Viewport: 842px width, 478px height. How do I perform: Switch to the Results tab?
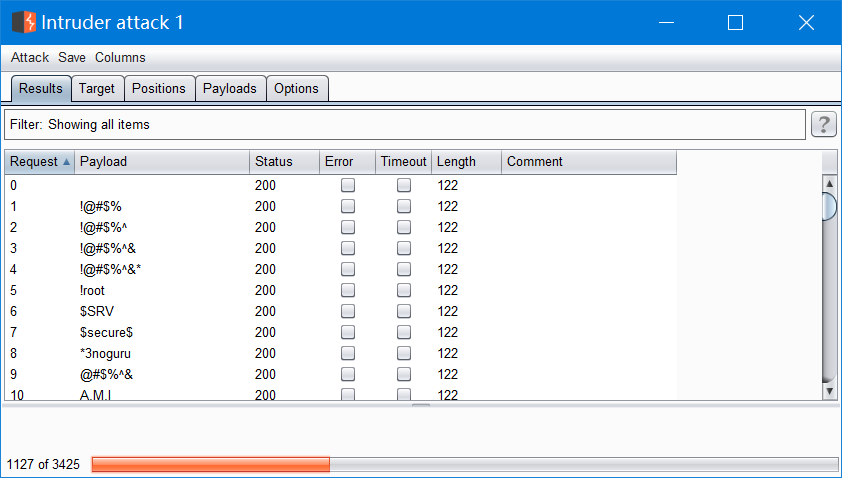coord(41,89)
